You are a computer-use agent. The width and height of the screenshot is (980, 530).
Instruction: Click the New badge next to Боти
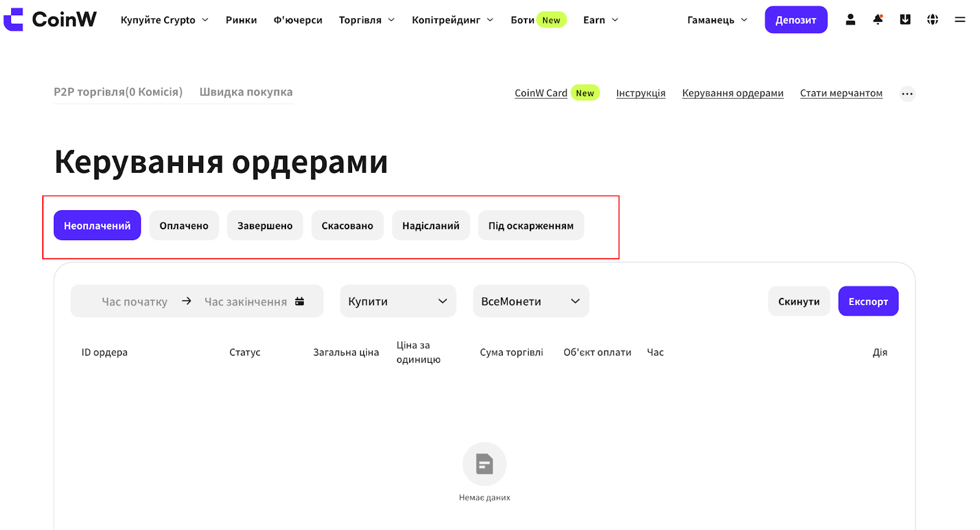tap(551, 20)
